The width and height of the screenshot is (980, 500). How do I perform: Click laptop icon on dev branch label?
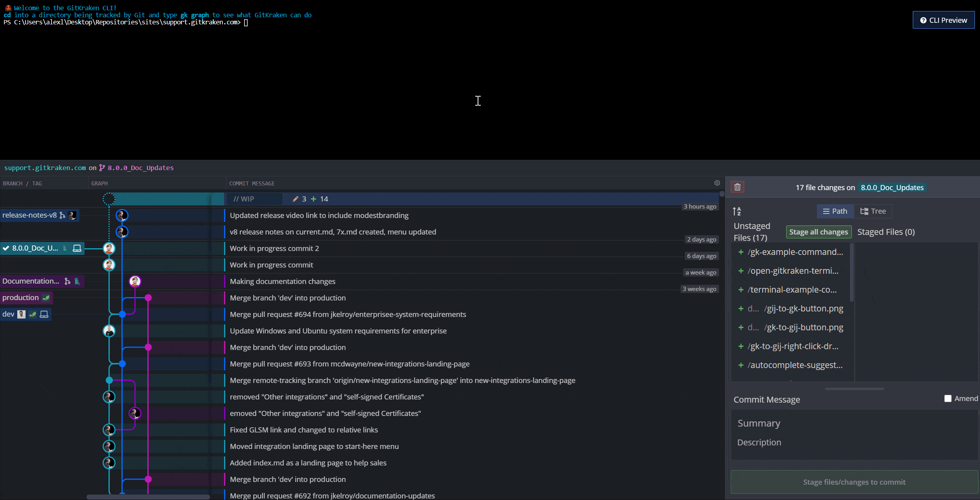(44, 314)
